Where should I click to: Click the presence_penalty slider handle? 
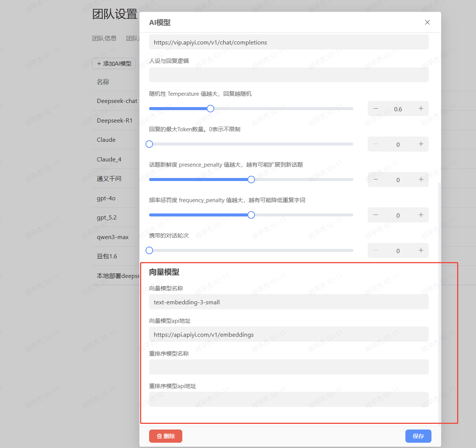[x=251, y=180]
